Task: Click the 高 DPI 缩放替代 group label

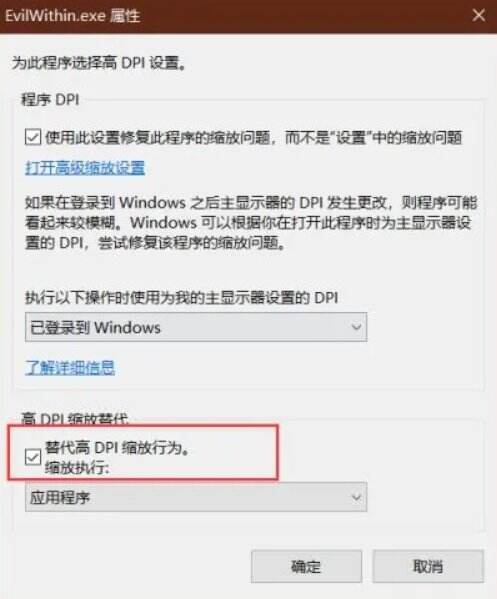Action: click(74, 419)
